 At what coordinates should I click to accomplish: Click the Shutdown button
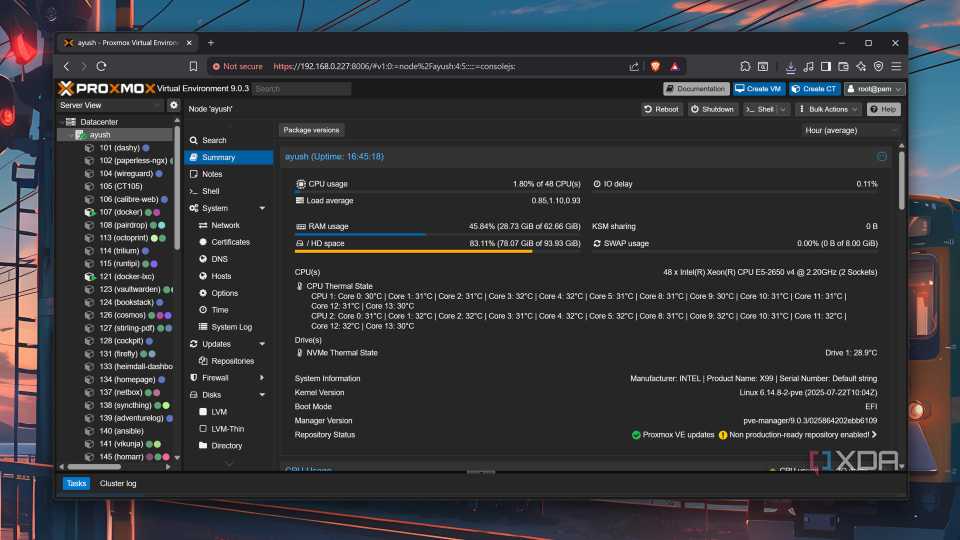(712, 109)
